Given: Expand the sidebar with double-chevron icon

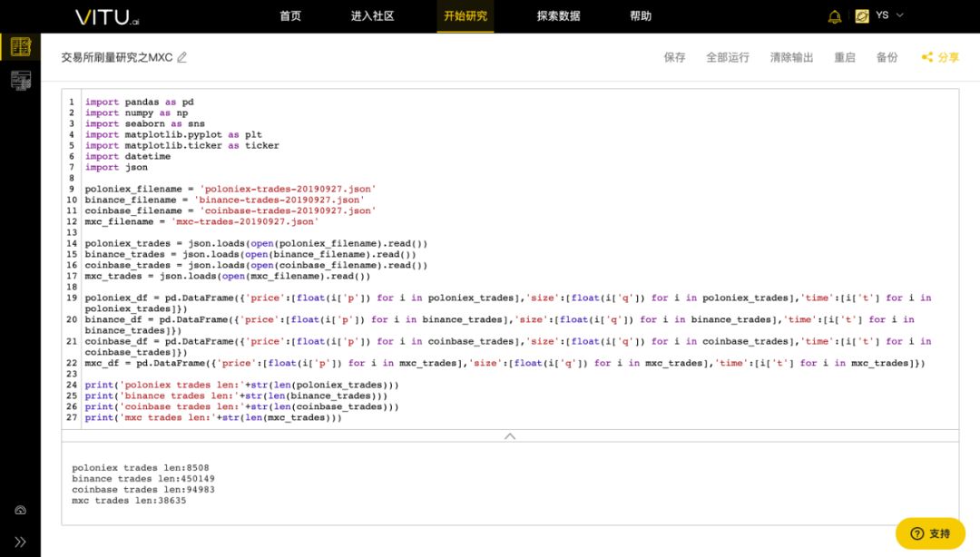Looking at the screenshot, I should click(20, 542).
